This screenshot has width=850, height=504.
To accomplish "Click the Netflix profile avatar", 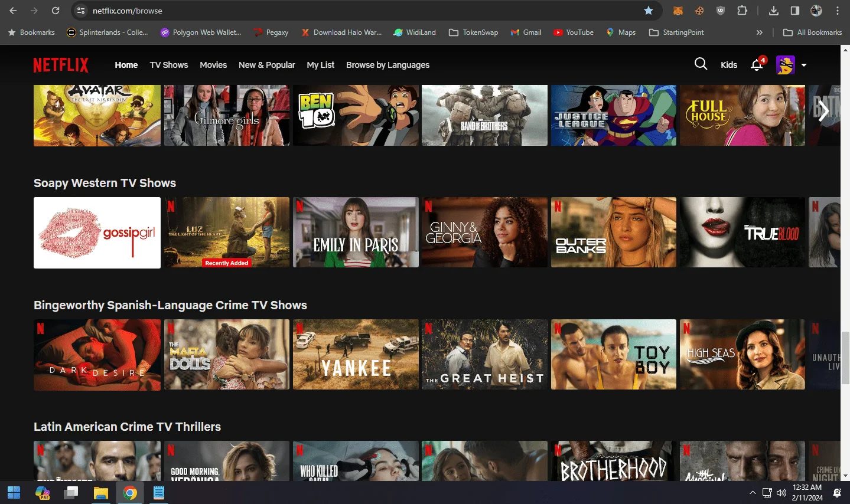I will click(786, 65).
